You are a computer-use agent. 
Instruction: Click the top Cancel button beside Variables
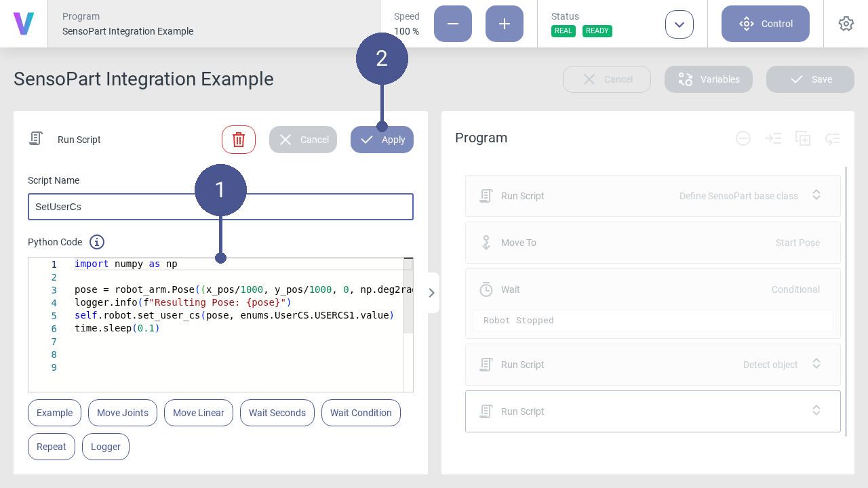[x=607, y=79]
